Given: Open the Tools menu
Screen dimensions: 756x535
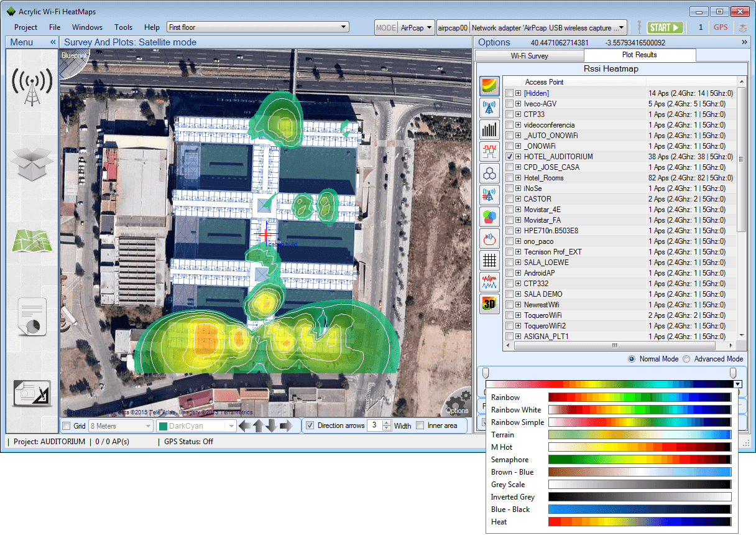Looking at the screenshot, I should click(x=123, y=27).
